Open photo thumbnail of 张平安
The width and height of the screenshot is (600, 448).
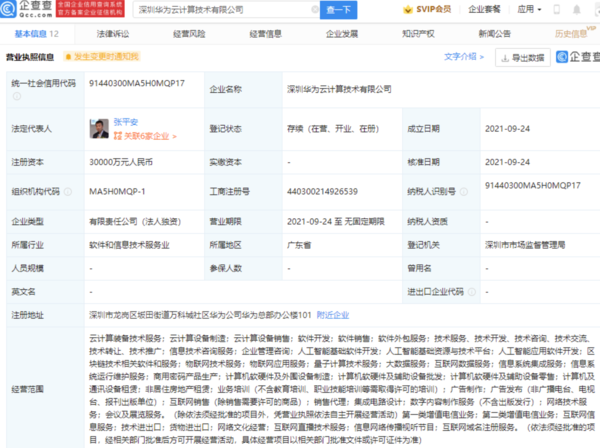coord(99,129)
